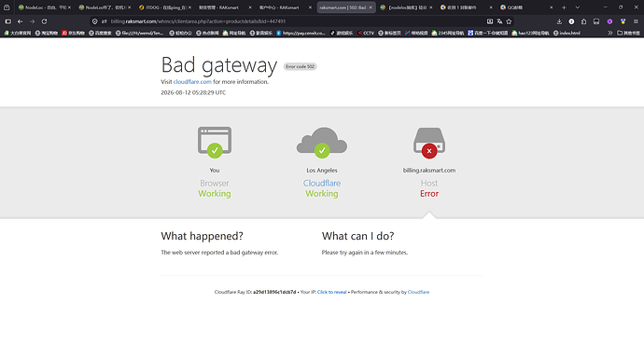Open the file:///H:/wemd bookmark

[140, 33]
